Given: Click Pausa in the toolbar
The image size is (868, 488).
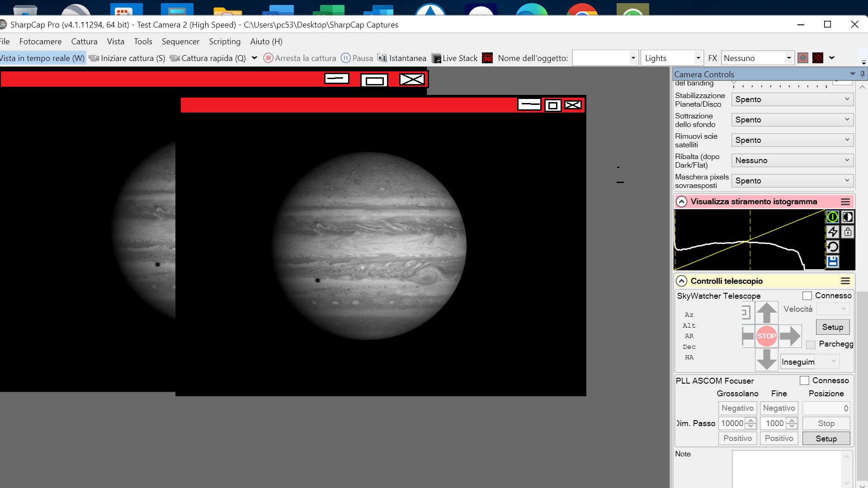Looking at the screenshot, I should tap(357, 58).
